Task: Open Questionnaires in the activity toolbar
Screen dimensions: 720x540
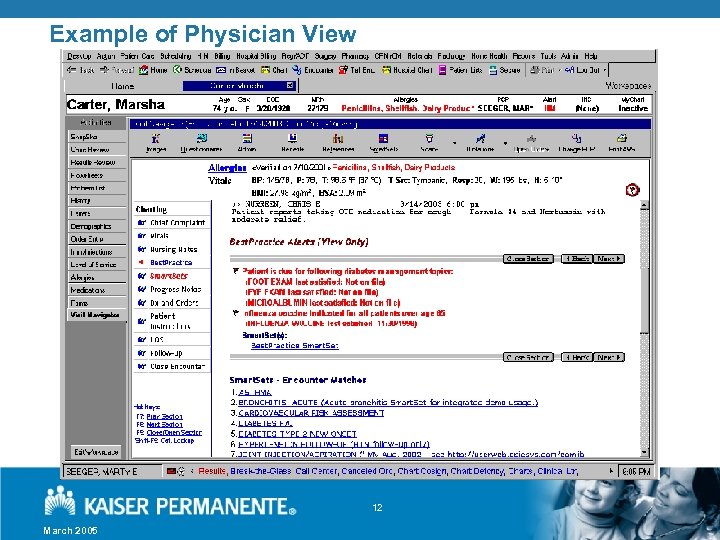Action: tap(201, 139)
